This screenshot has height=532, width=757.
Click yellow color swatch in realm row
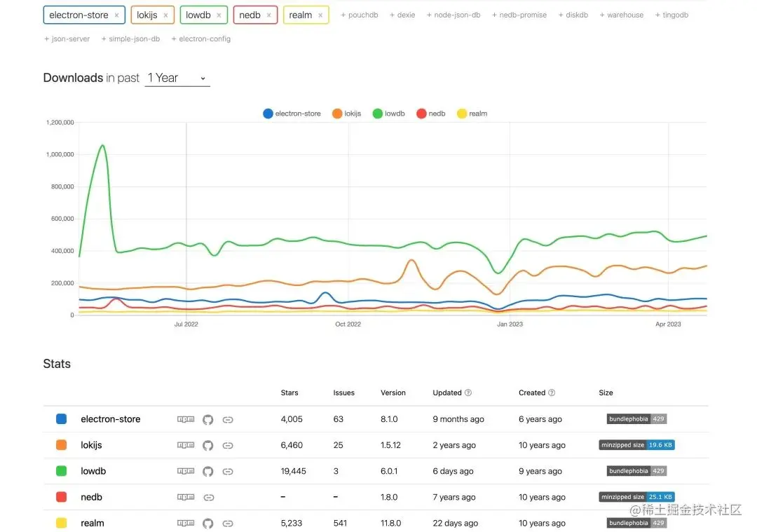pos(61,523)
